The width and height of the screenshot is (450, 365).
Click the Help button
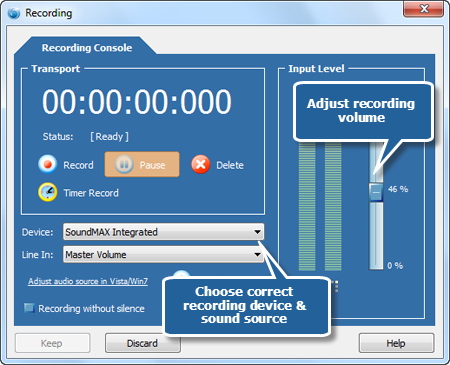(x=396, y=343)
